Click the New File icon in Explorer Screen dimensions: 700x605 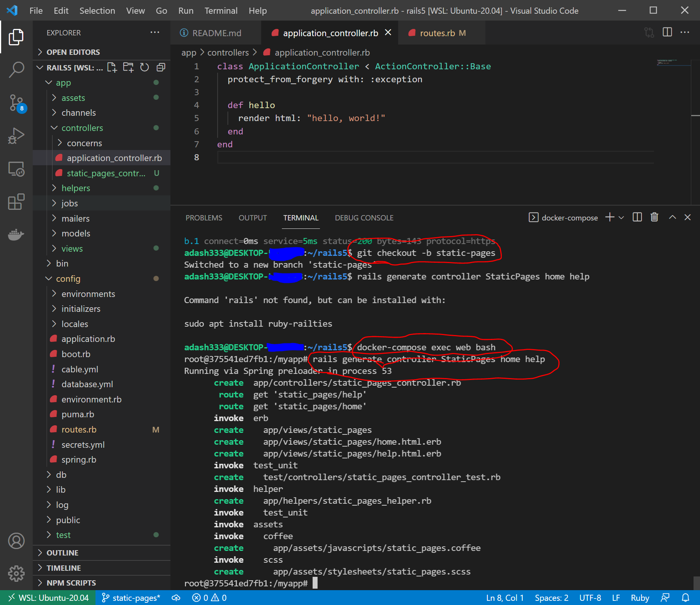pyautogui.click(x=112, y=67)
